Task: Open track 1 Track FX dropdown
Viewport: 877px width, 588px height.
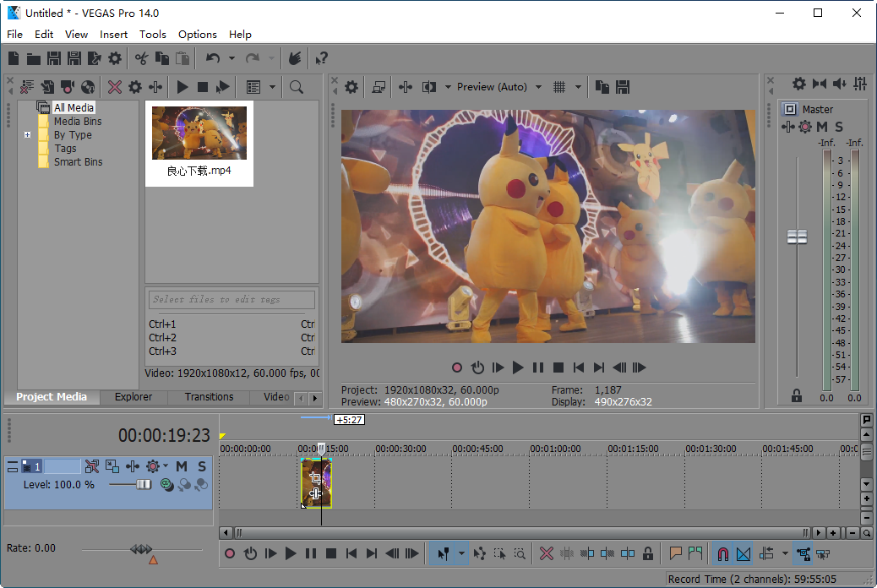Action: 166,465
